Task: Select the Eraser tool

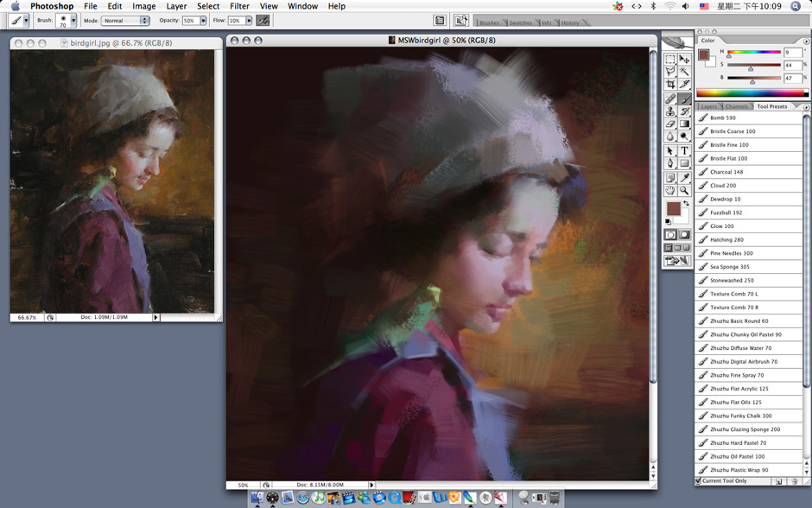Action: click(x=670, y=124)
